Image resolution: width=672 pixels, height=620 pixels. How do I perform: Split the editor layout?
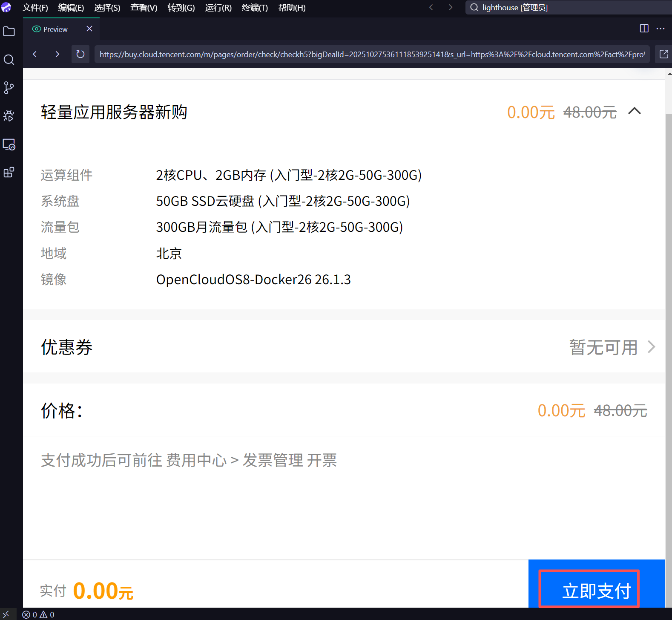(x=644, y=29)
